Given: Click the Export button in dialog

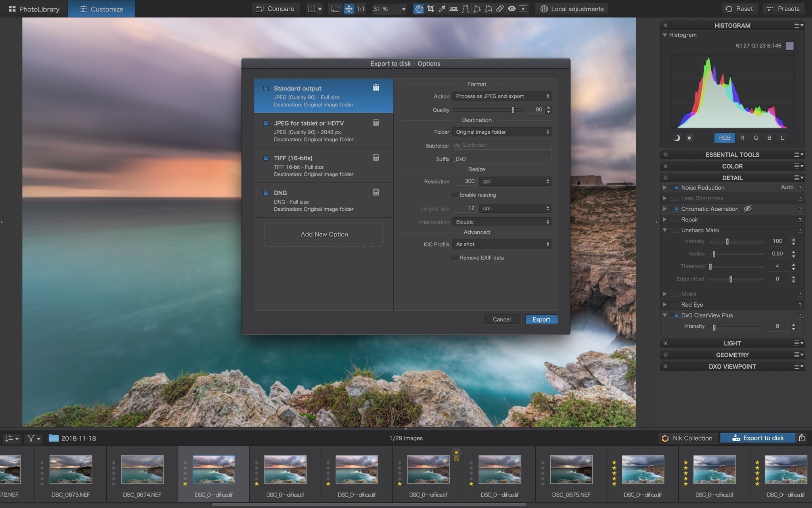Looking at the screenshot, I should click(541, 319).
